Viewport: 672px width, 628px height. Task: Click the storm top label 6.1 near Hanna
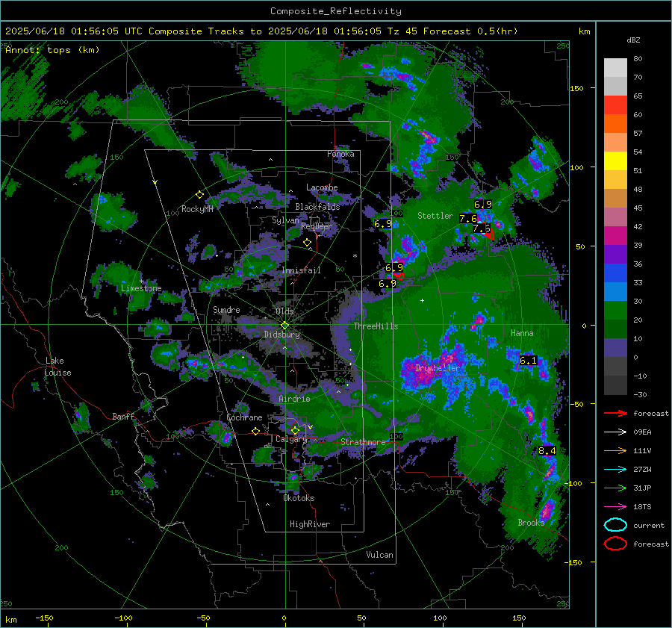pyautogui.click(x=528, y=361)
